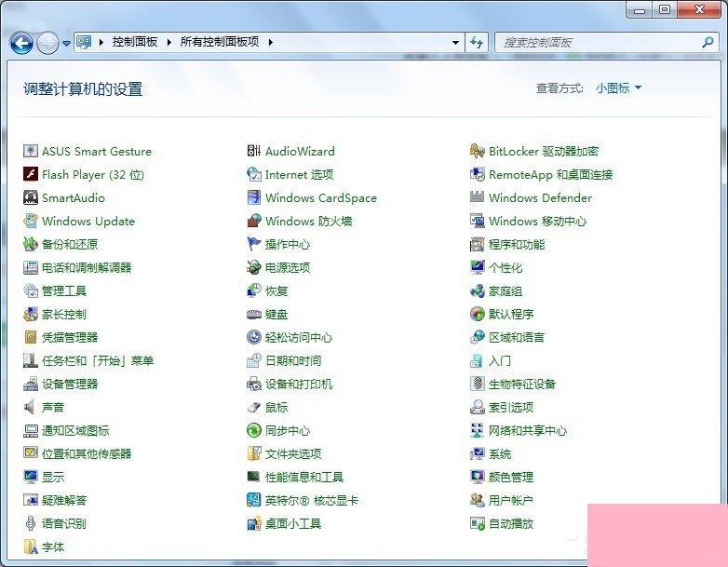This screenshot has width=728, height=567.
Task: Open the 英特尔® 核芯显卡 link
Action: [x=312, y=501]
